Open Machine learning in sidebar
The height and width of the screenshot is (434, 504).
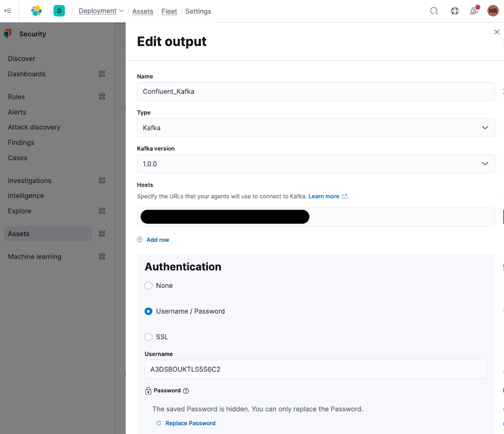[x=35, y=257]
